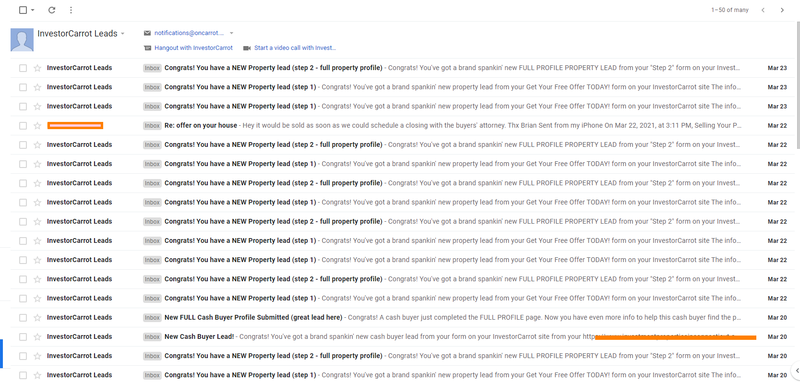
Task: Open 'New FULL Cash Buyer Profile Submitted' email
Action: coord(253,317)
